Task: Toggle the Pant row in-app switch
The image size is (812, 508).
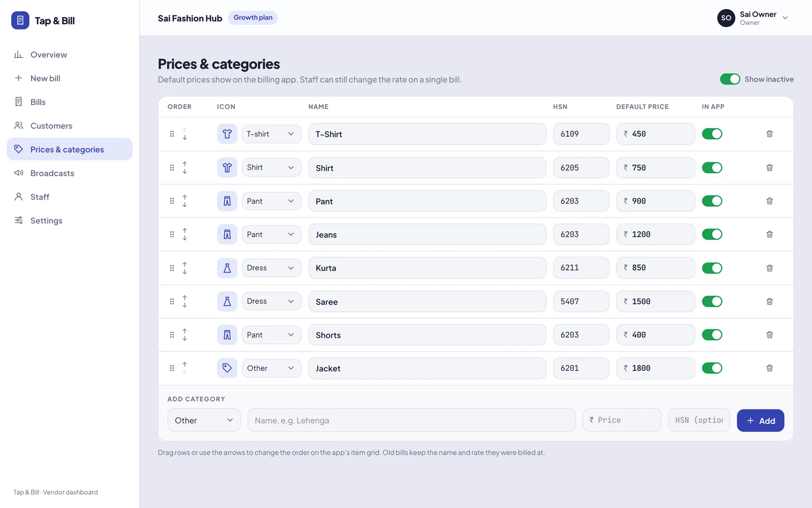Action: (712, 201)
